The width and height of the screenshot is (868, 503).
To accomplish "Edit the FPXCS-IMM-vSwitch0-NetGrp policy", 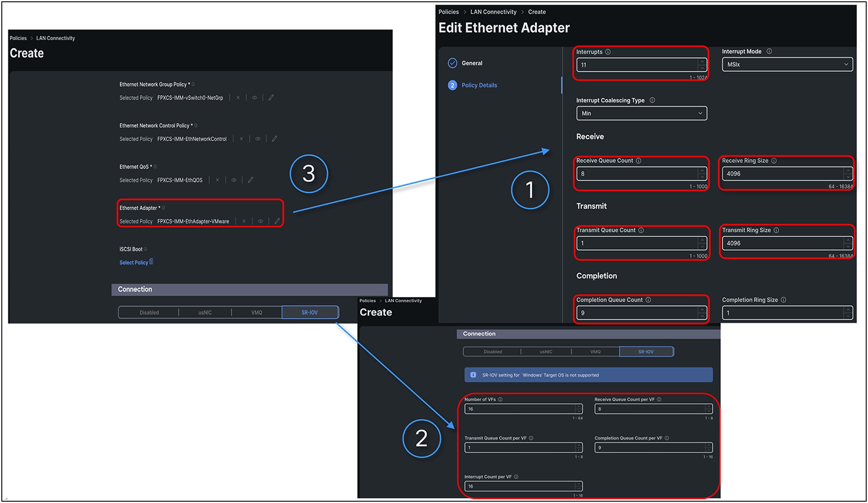I will pyautogui.click(x=271, y=97).
